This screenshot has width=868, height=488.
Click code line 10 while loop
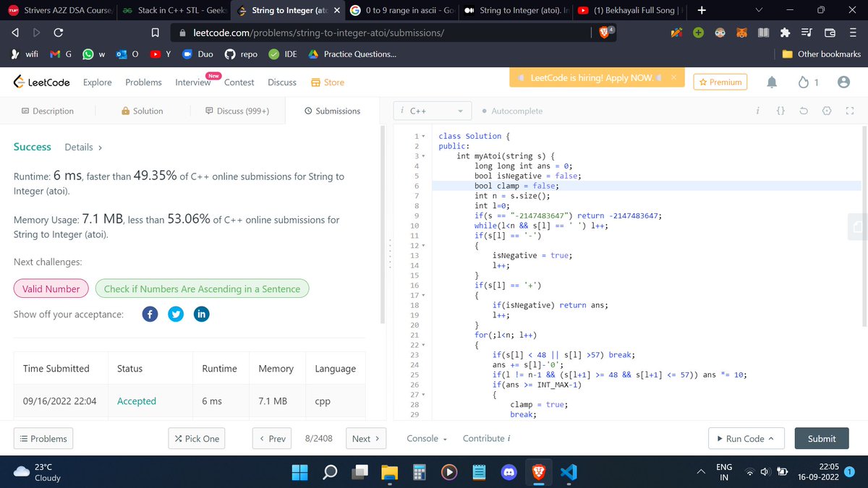coord(541,226)
